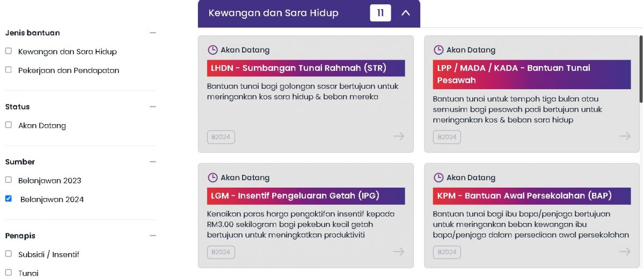644x279 pixels.
Task: Click the clock icon on the LHDN STR card
Action: point(213,50)
